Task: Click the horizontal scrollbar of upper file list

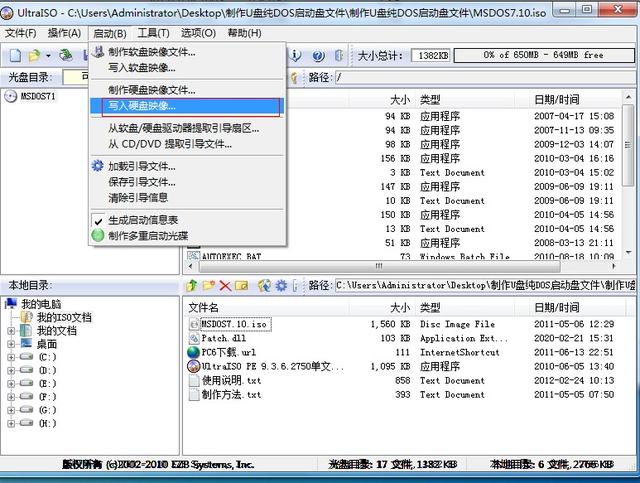Action: 380,266
